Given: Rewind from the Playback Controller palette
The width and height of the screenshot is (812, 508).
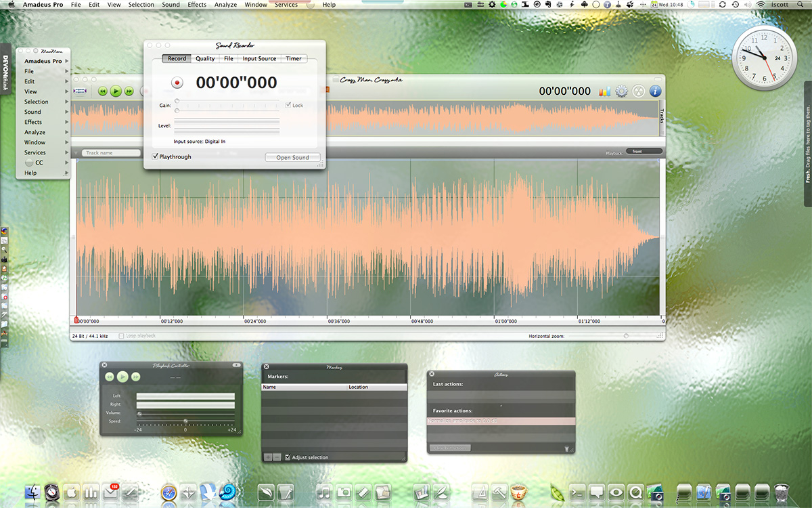Looking at the screenshot, I should [110, 377].
